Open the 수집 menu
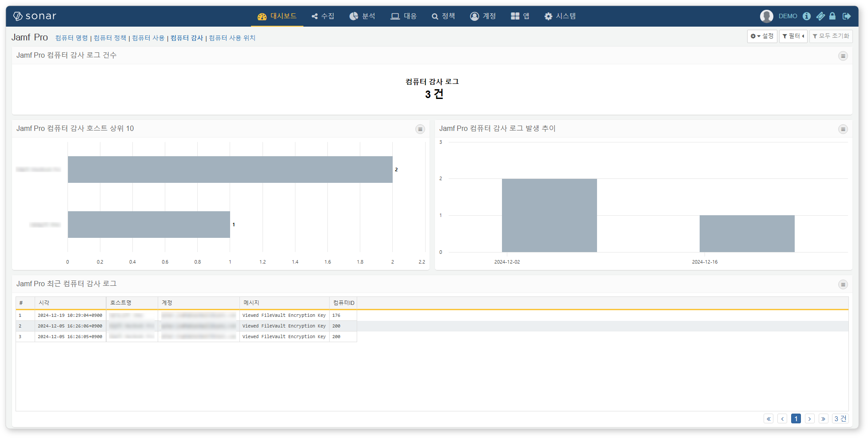Screen dimensions: 868x438 coord(323,16)
